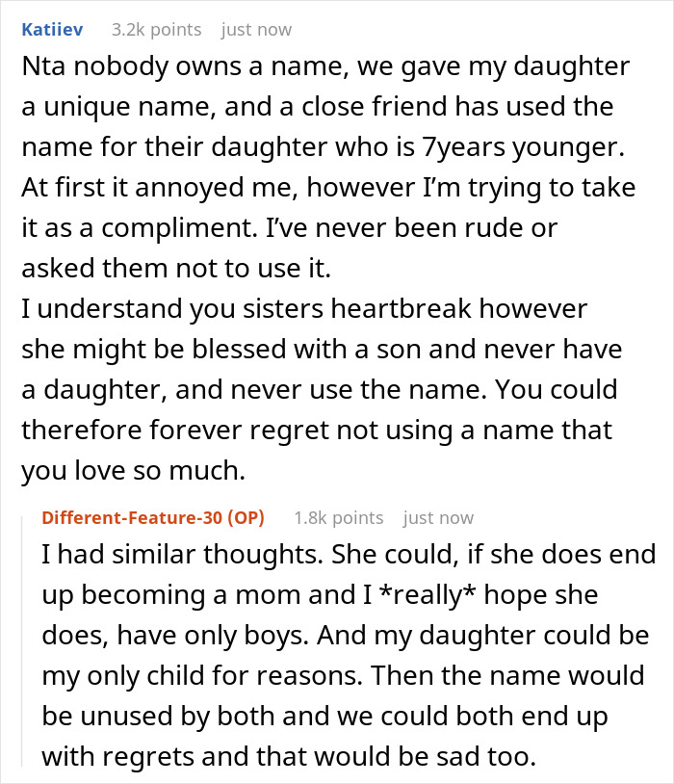Open the Katiiev user profile link
This screenshot has width=674, height=784.
coord(52,30)
